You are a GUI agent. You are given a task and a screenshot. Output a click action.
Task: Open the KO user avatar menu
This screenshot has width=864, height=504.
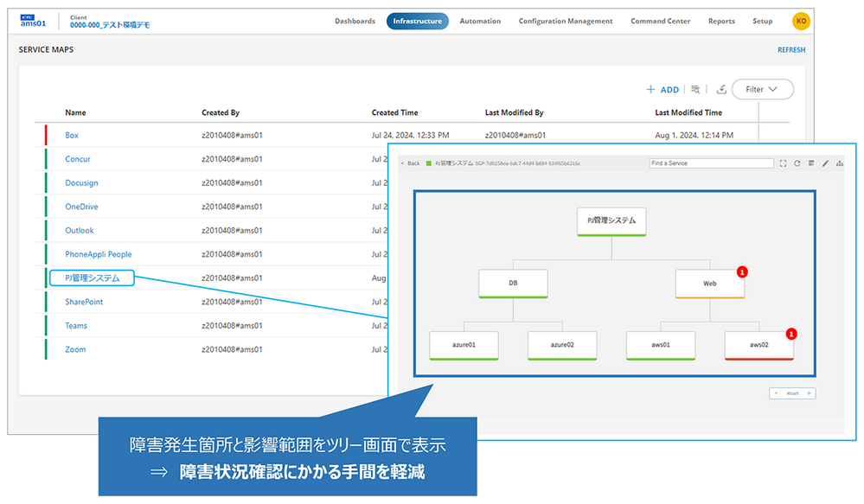[801, 21]
